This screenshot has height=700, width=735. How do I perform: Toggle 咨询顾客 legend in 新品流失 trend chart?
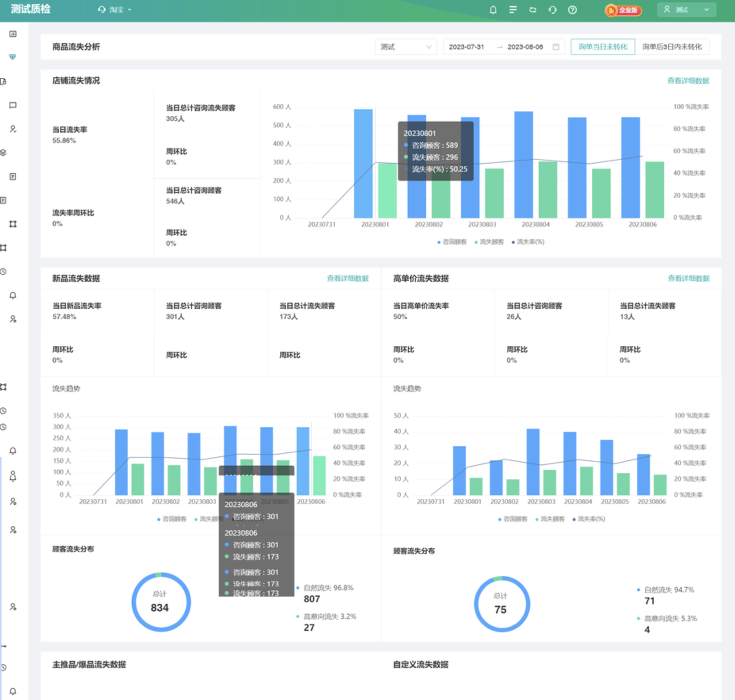tap(172, 519)
